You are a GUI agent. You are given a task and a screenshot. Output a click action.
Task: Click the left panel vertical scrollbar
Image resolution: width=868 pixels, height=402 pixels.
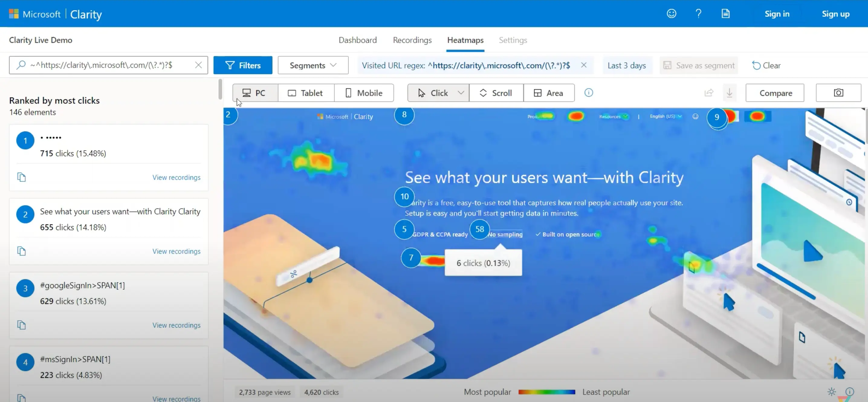pos(220,89)
